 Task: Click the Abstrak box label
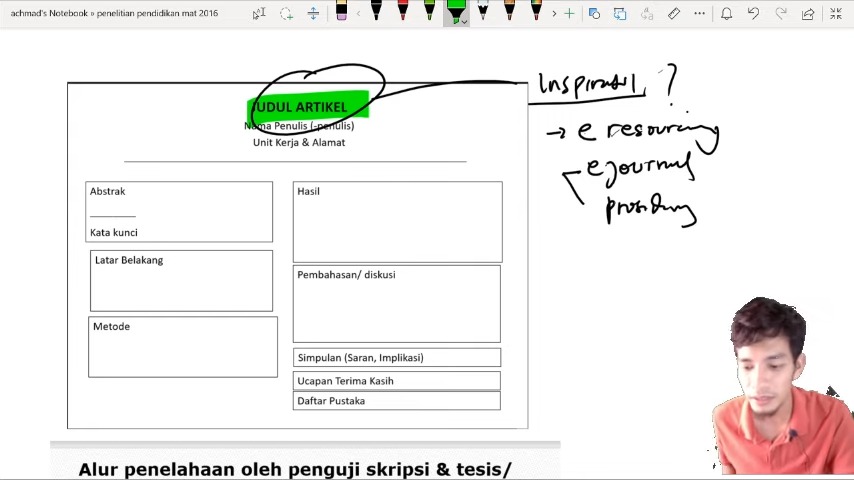(x=107, y=191)
